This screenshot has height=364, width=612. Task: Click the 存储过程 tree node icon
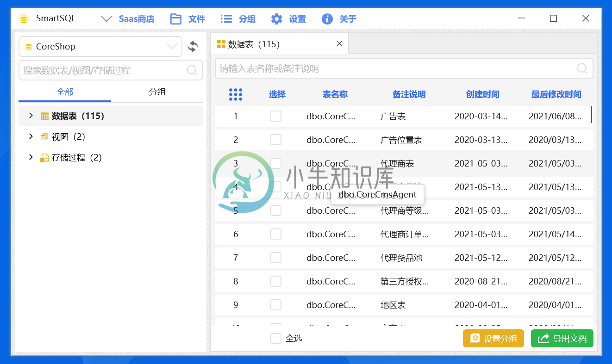point(44,158)
